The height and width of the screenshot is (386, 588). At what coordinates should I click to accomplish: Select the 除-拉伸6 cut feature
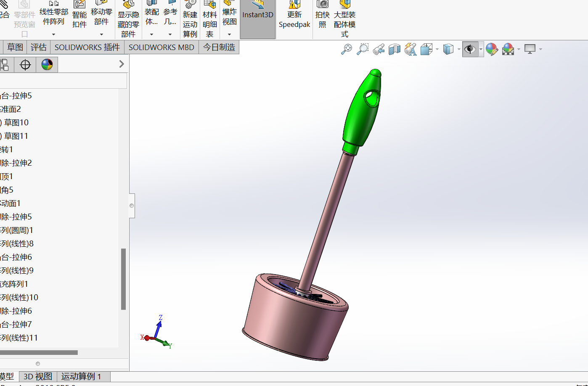click(x=16, y=311)
